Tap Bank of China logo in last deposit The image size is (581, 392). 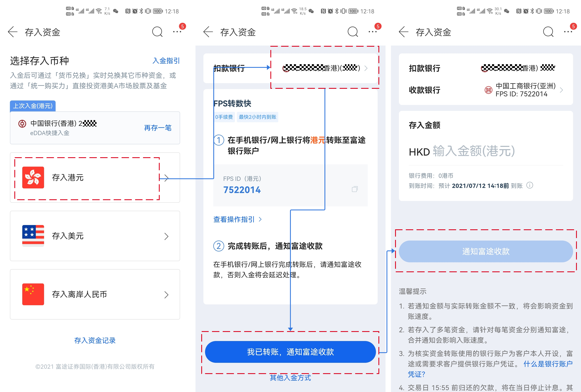click(22, 124)
